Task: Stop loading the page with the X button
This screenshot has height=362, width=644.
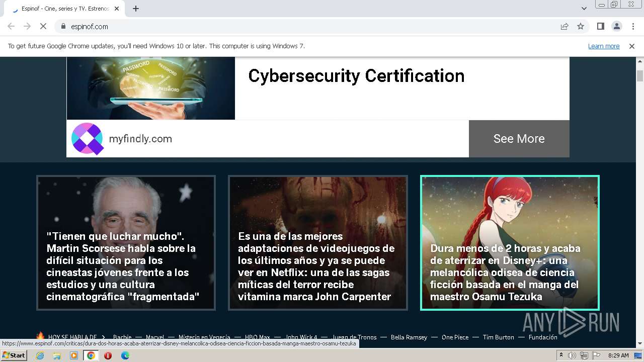Action: [43, 26]
